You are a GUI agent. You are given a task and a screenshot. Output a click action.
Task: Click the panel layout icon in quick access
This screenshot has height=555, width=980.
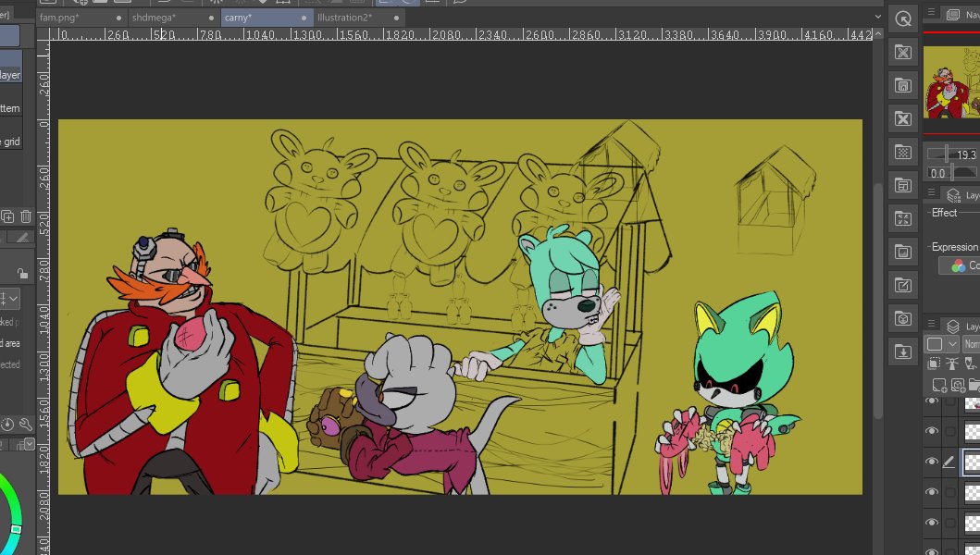click(x=902, y=185)
